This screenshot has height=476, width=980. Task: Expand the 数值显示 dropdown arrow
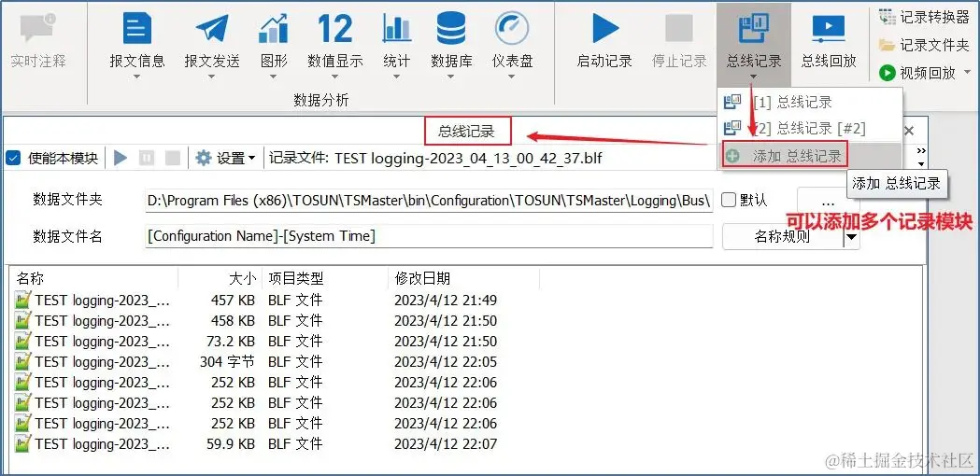point(335,77)
